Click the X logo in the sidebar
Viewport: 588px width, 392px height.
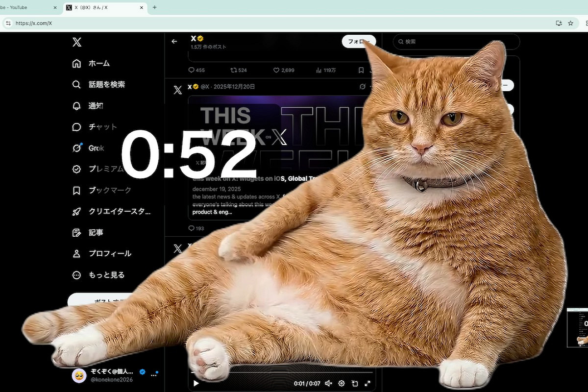pyautogui.click(x=77, y=42)
